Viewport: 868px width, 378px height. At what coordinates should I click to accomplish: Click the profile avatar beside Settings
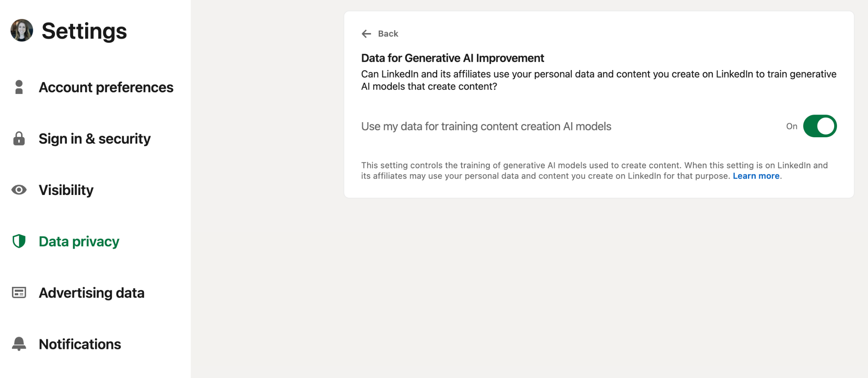[22, 31]
